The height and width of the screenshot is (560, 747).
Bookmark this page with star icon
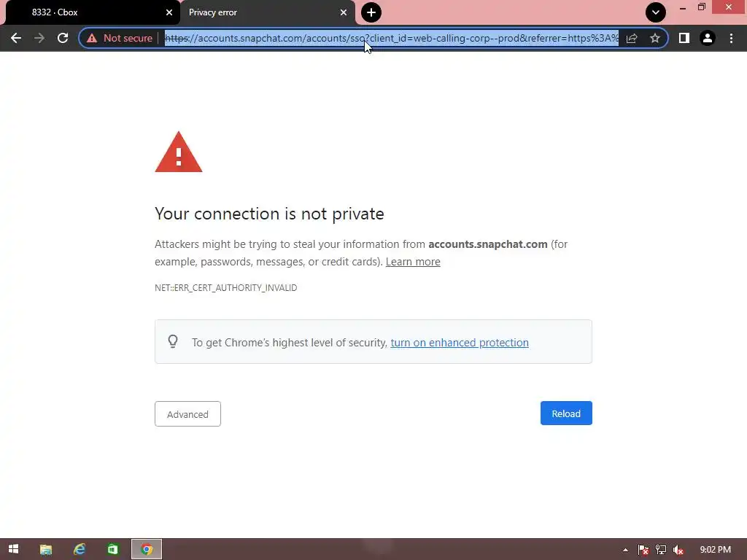pos(655,38)
